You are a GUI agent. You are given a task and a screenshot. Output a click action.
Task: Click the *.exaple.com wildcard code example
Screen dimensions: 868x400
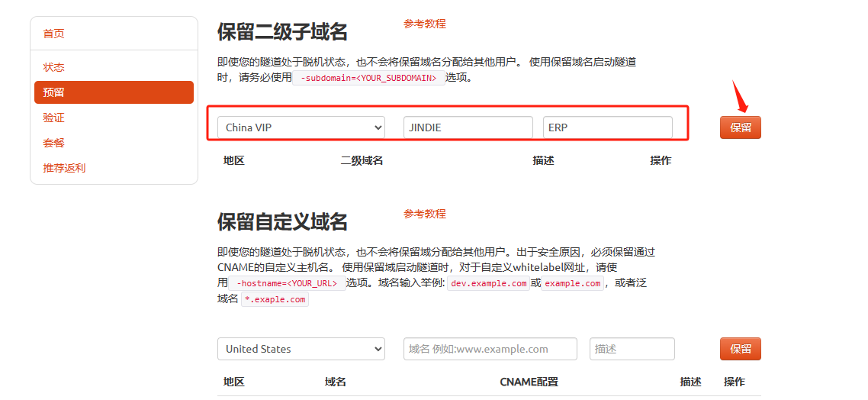coord(275,300)
